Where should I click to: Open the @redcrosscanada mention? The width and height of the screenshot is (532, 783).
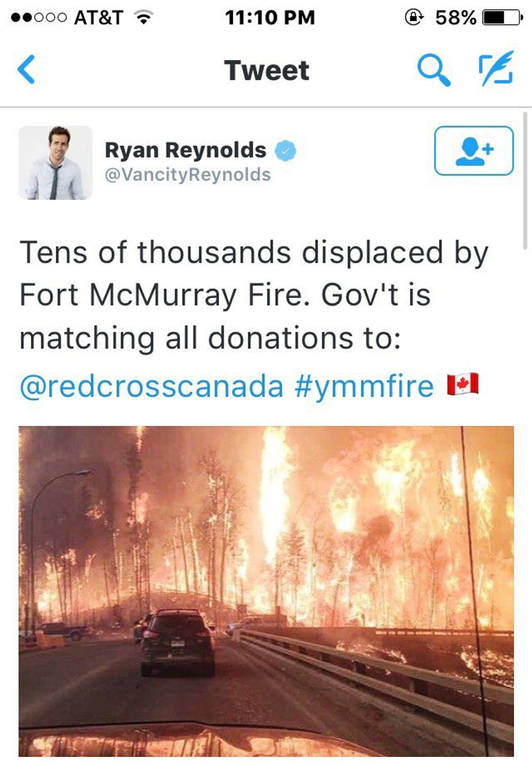click(x=151, y=386)
